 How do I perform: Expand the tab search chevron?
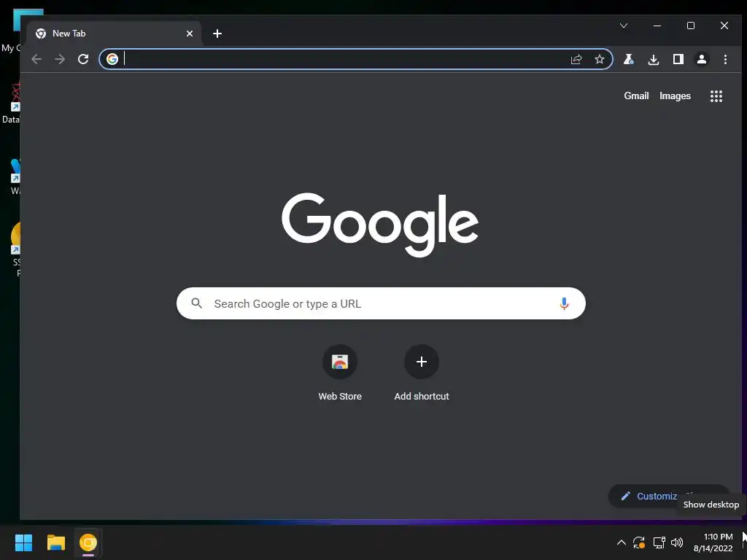click(624, 26)
